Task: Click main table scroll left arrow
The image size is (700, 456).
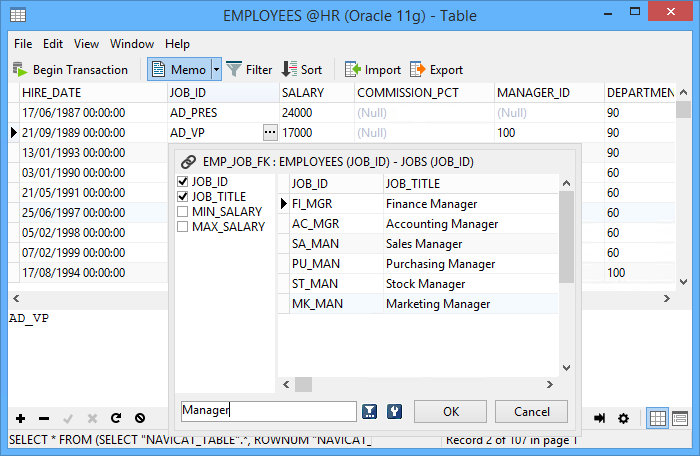Action: pyautogui.click(x=16, y=298)
